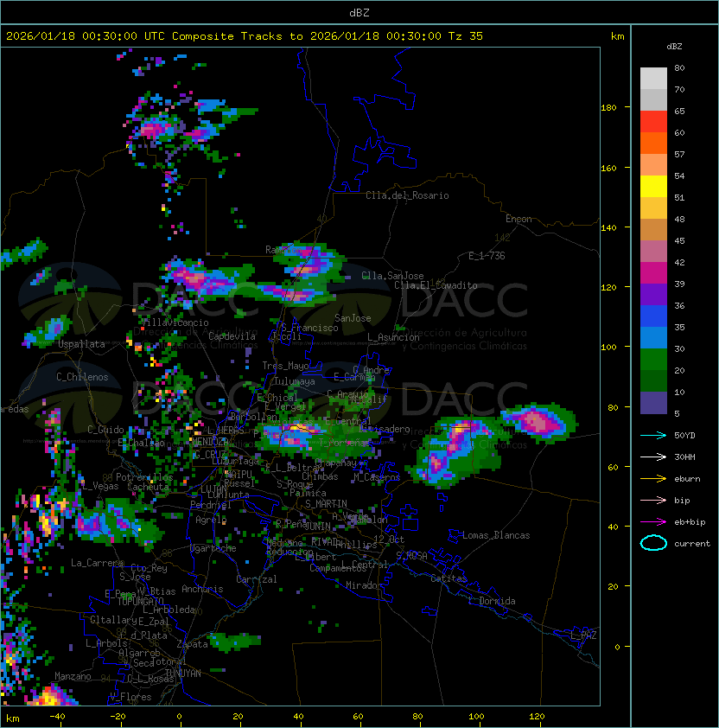Click the 'Perdriel' map label
Viewport: 719px width, 728px height.
pyautogui.click(x=211, y=505)
